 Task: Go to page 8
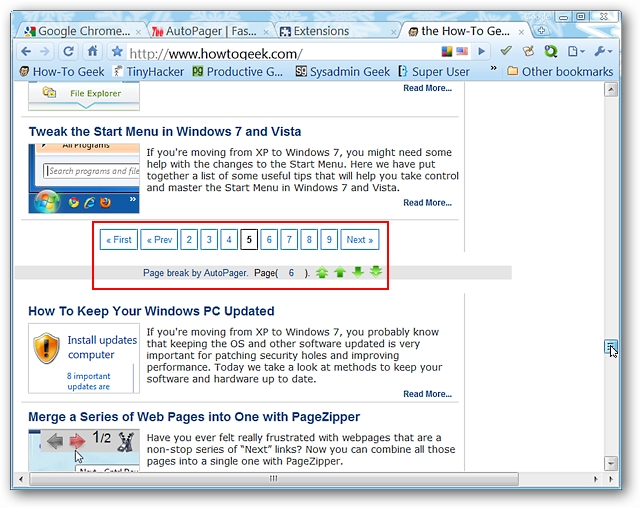[309, 240]
